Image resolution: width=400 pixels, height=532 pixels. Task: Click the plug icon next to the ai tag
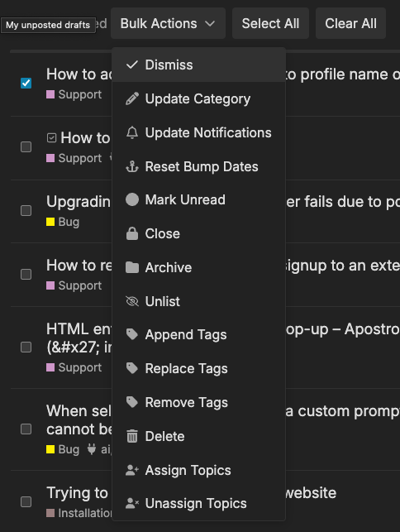(91, 449)
